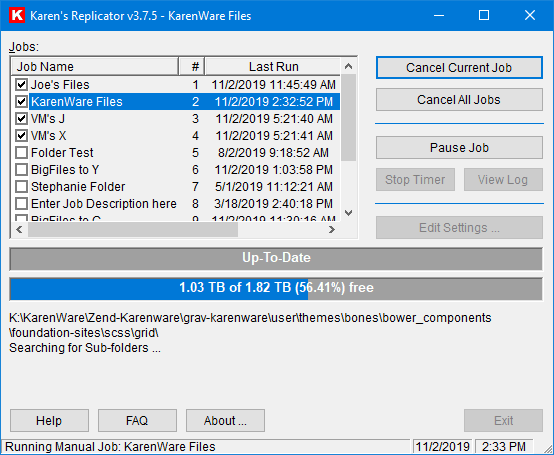This screenshot has width=554, height=455.
Task: Uncheck the VM's X job checkbox
Action: point(22,136)
